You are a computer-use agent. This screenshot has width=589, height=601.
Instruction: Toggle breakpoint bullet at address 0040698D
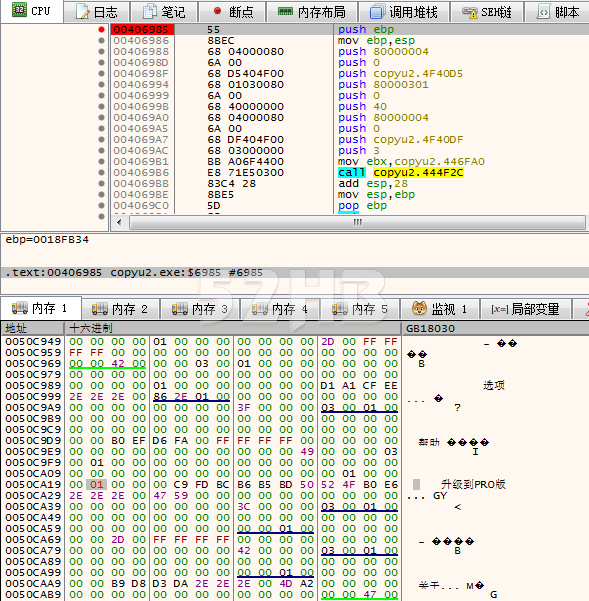[x=101, y=62]
